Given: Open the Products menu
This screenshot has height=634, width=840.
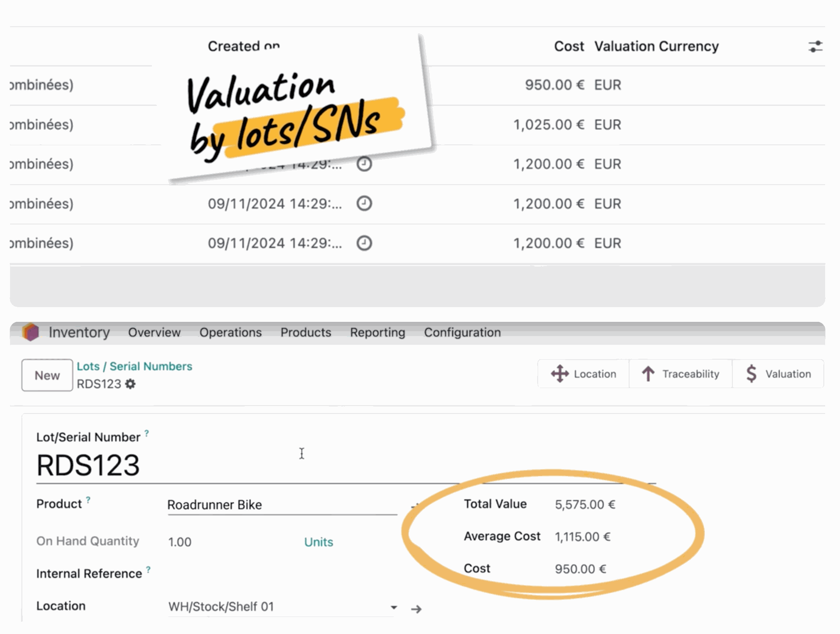Looking at the screenshot, I should tap(305, 333).
